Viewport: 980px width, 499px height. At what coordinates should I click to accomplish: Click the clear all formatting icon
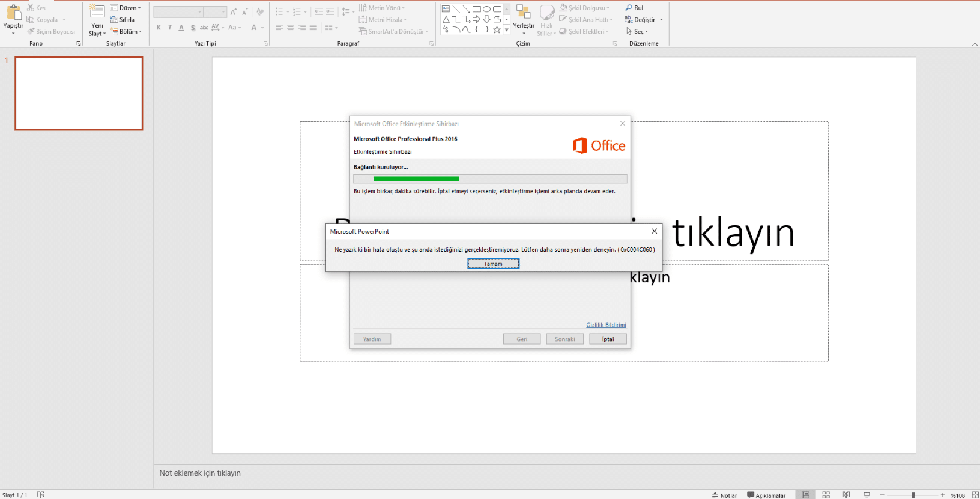pos(260,12)
